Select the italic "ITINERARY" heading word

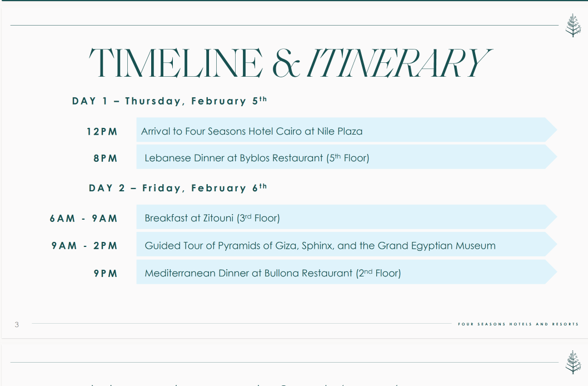pos(400,63)
